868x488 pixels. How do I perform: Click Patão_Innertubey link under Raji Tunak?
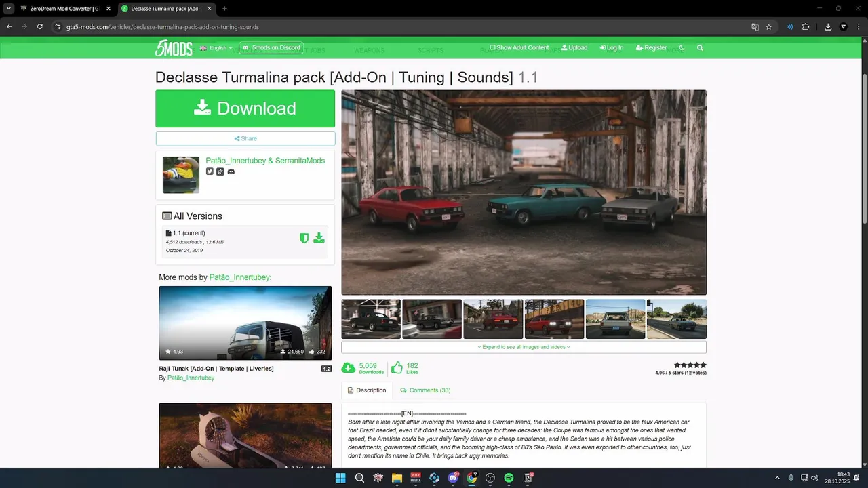191,378
